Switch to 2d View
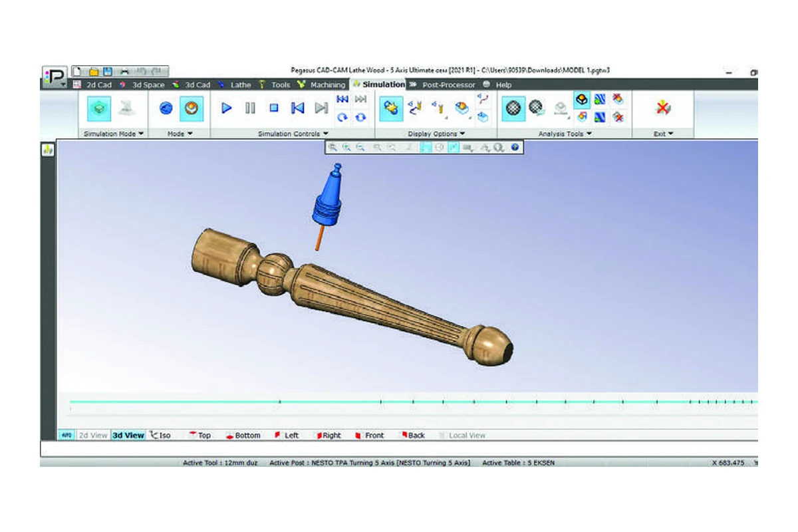This screenshot has width=798, height=532. coord(93,435)
